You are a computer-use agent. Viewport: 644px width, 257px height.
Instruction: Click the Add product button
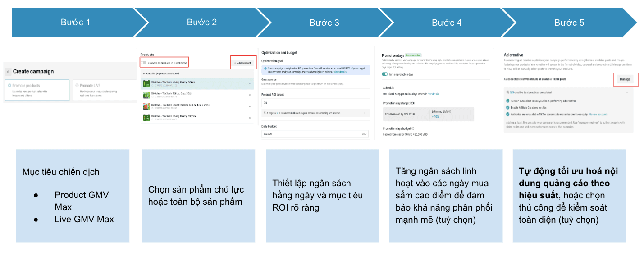(x=243, y=63)
